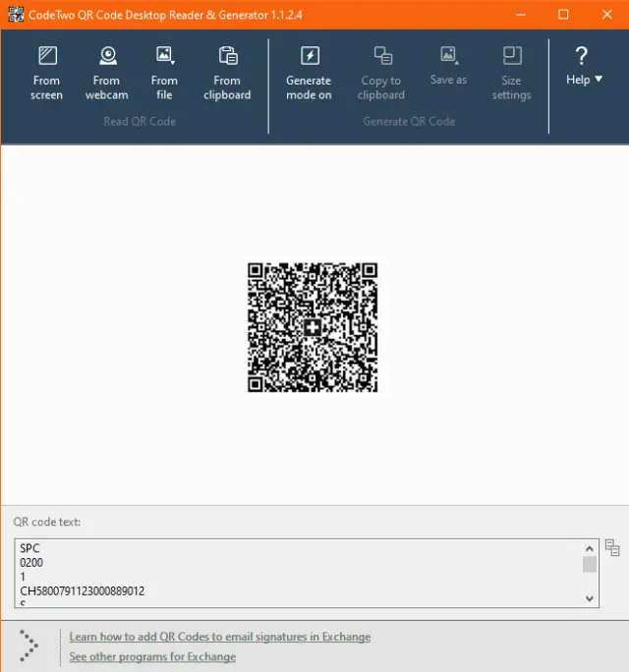Image resolution: width=629 pixels, height=672 pixels.
Task: Open 'Learn how to add QR Codes' link
Action: pos(220,637)
